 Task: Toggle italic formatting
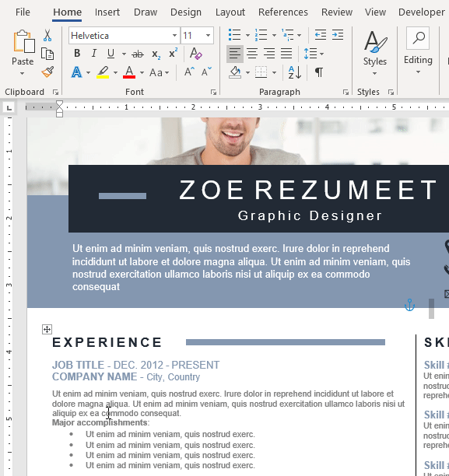click(x=94, y=54)
